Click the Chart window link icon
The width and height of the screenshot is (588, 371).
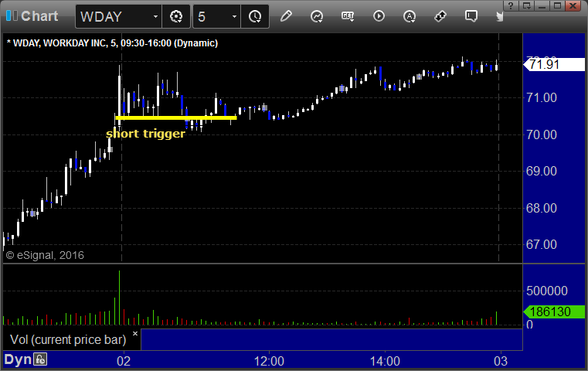click(x=12, y=15)
